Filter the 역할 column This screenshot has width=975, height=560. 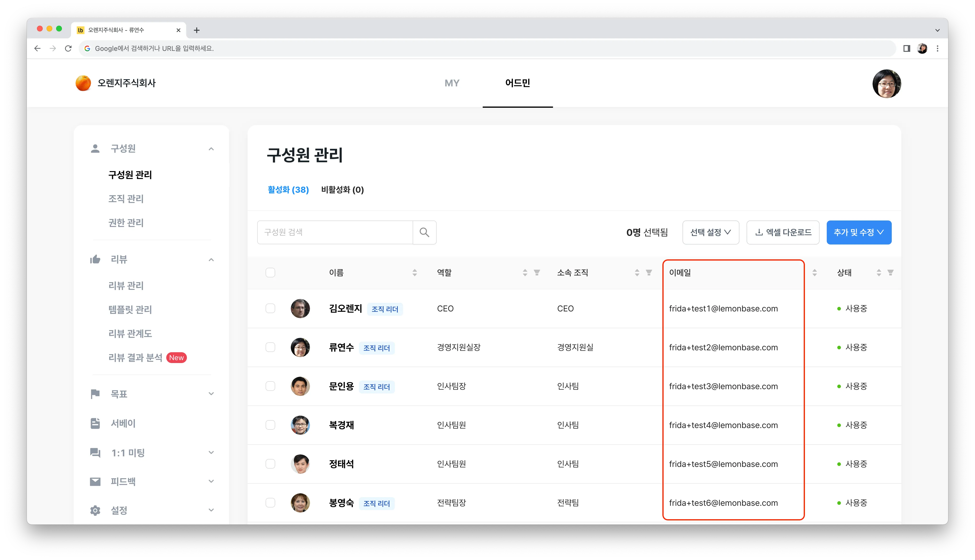click(x=537, y=273)
